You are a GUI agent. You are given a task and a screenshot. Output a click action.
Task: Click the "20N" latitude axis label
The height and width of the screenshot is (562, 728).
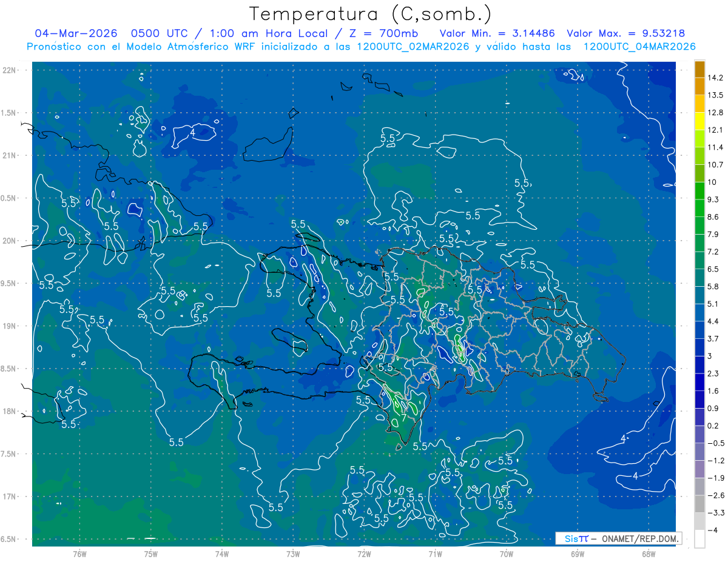tap(9, 241)
